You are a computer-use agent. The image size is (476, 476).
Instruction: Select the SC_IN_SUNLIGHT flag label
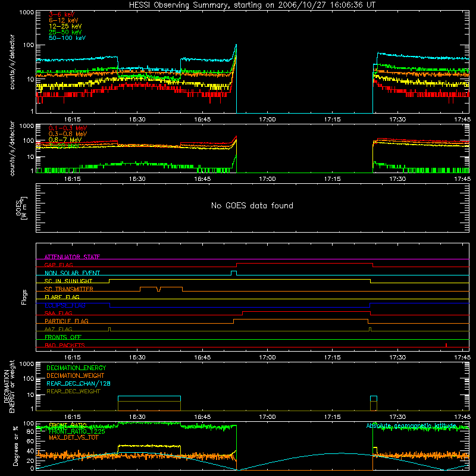click(x=68, y=281)
